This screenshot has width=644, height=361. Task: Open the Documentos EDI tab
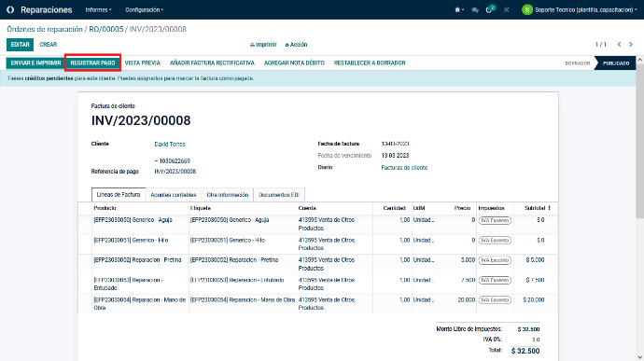coord(279,195)
